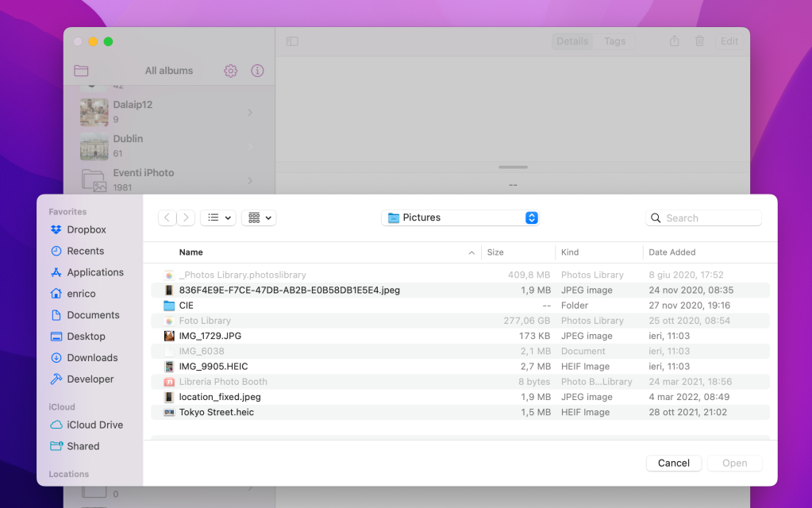812x508 pixels.
Task: Click the folder icon above album list
Action: [81, 71]
